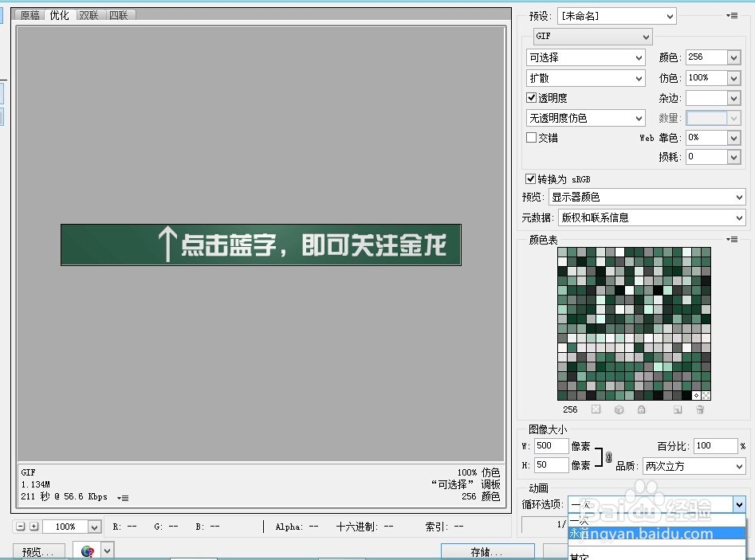Click the green banner image preview
Screen dimensions: 755x560
coord(261,245)
